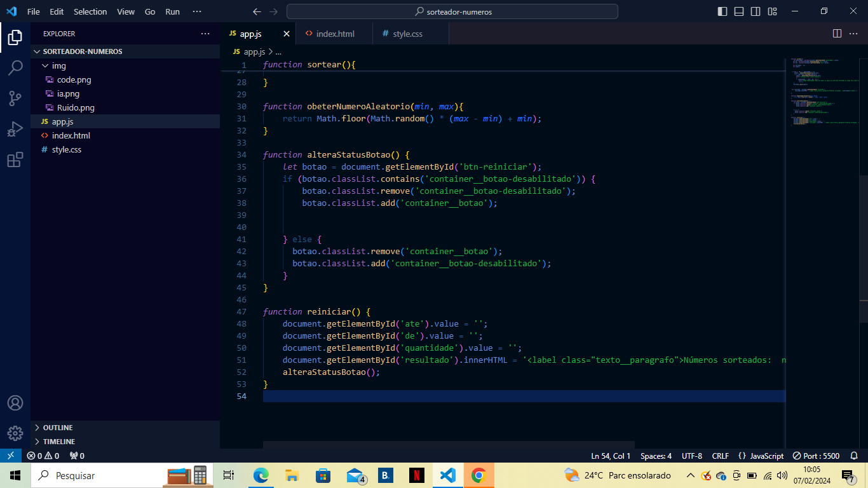This screenshot has height=488, width=868.
Task: Expand the TIMELINE section
Action: click(x=125, y=442)
